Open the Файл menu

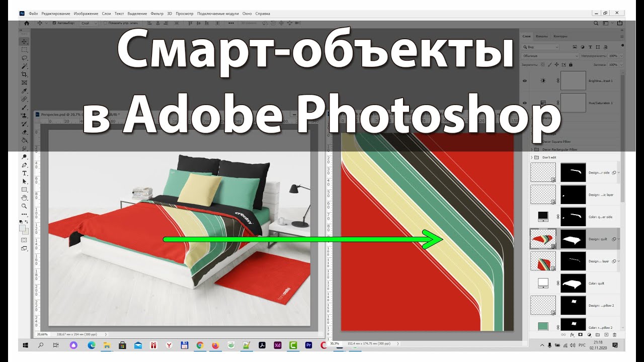point(33,14)
